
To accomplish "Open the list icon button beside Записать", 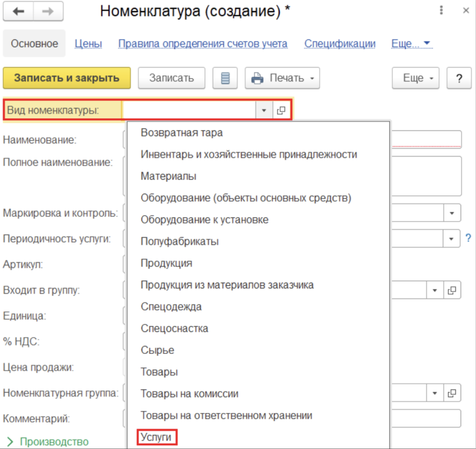I will 225,78.
